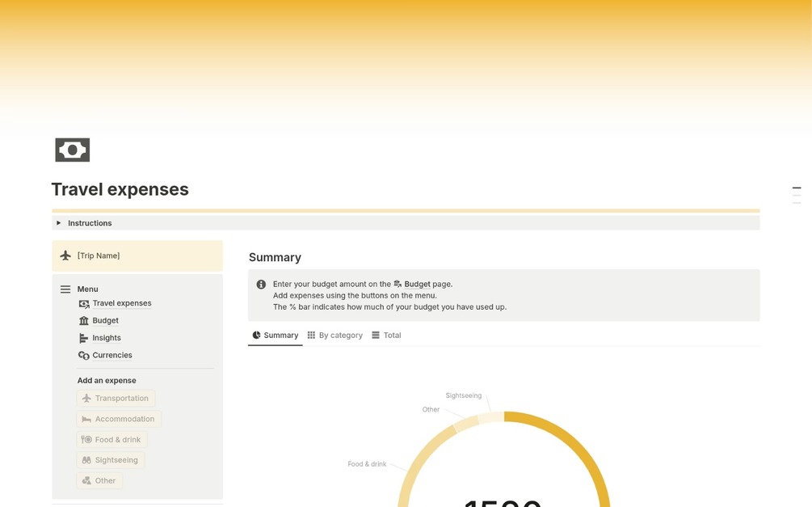The width and height of the screenshot is (812, 507).
Task: Click the info icon in the Summary callout
Action: point(261,284)
